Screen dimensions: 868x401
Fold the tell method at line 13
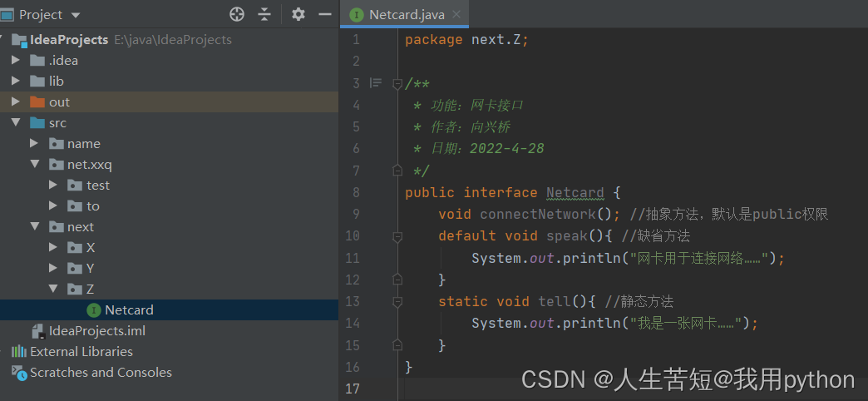[397, 302]
